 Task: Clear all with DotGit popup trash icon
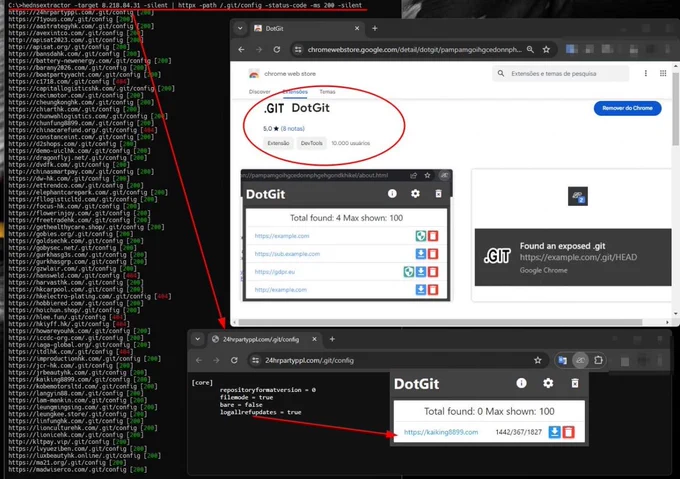point(575,383)
